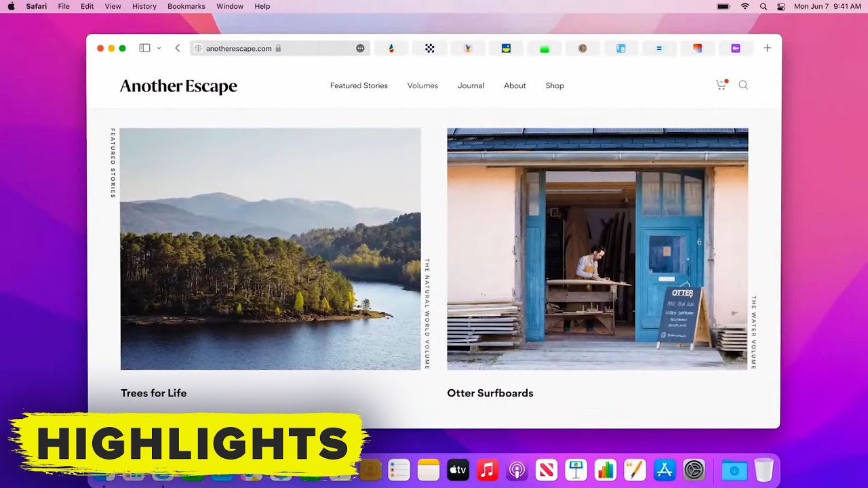
Task: Open Numbers from the Dock
Action: click(606, 470)
